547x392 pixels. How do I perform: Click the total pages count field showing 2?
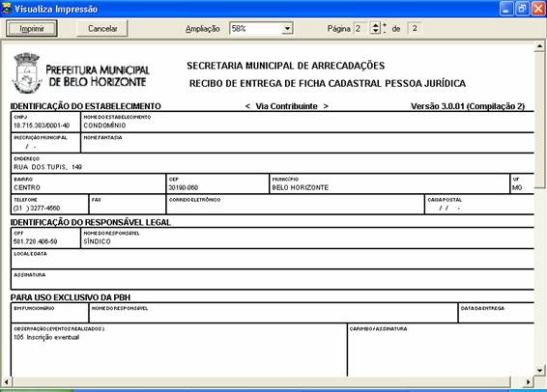[x=415, y=29]
